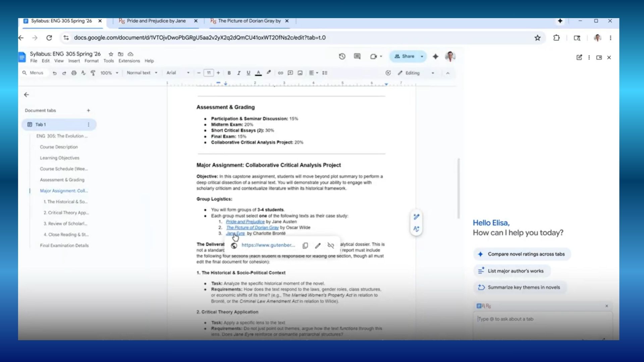644x362 pixels.
Task: Click the Gemini sparkle icon in Docs header
Action: point(435,56)
